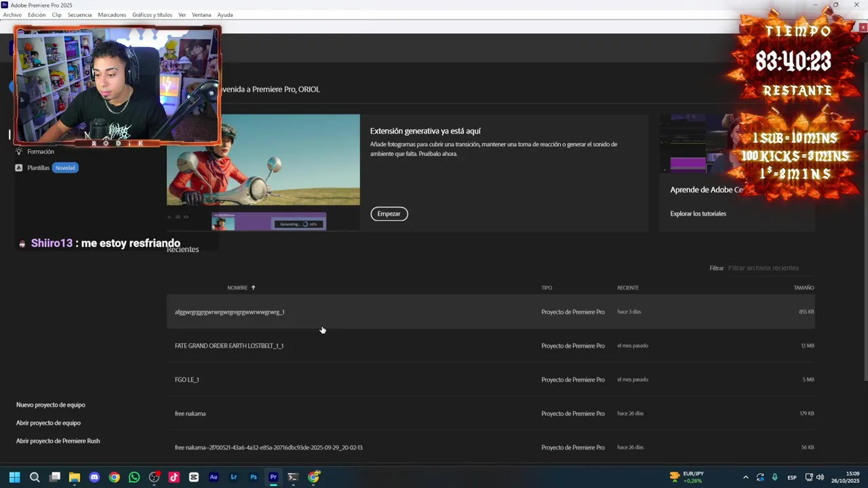Open the ESP language indicator
This screenshot has height=488, width=868.
(792, 478)
